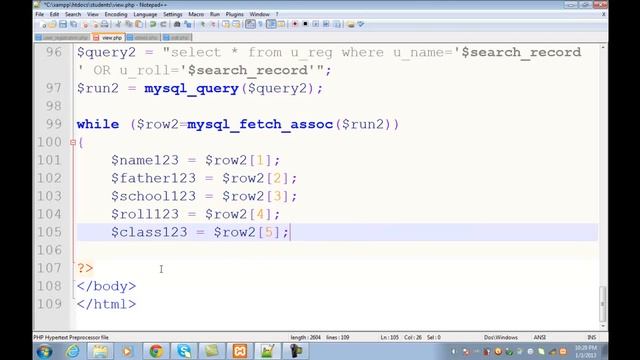Toggle synchronized vertical scrolling icon
The width and height of the screenshot is (640, 360).
pos(226,24)
